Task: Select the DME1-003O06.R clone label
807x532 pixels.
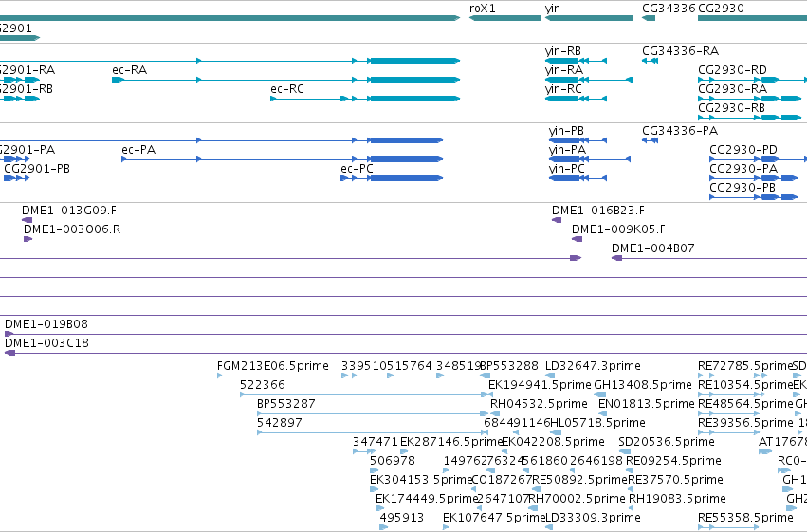Action: (x=72, y=229)
